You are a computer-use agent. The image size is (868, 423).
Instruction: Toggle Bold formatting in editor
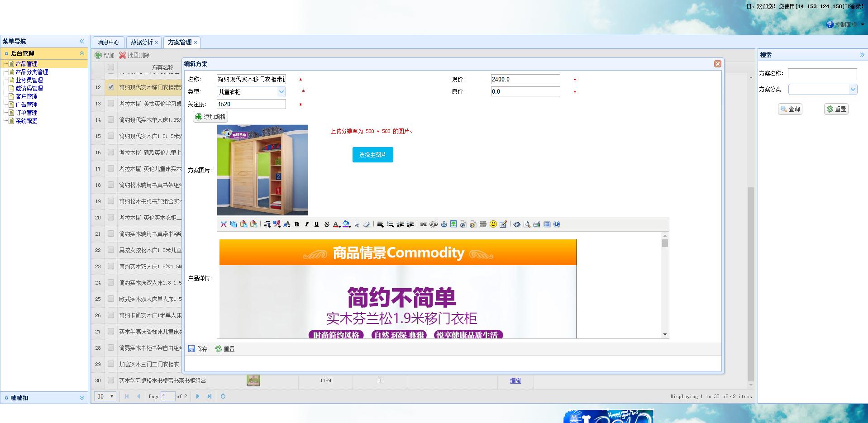click(x=297, y=224)
